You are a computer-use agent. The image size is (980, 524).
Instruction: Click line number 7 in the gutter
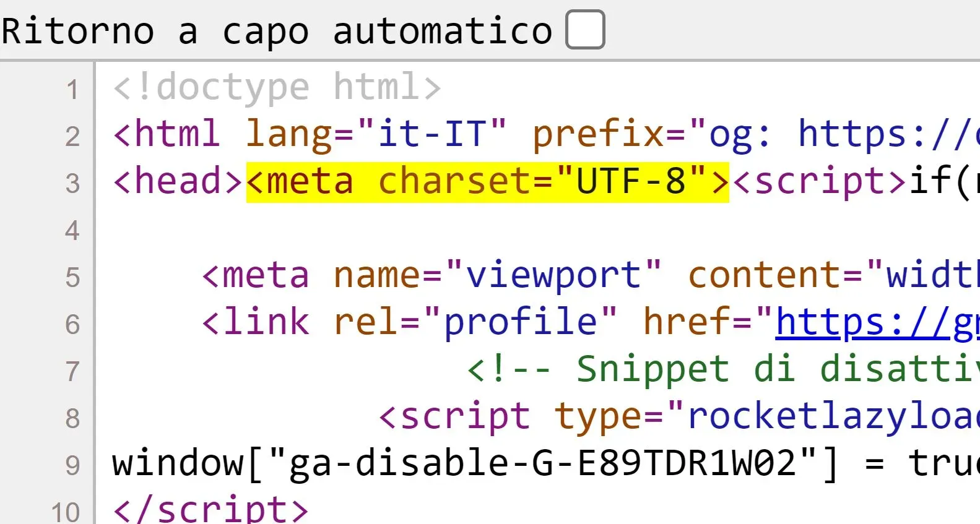point(72,371)
